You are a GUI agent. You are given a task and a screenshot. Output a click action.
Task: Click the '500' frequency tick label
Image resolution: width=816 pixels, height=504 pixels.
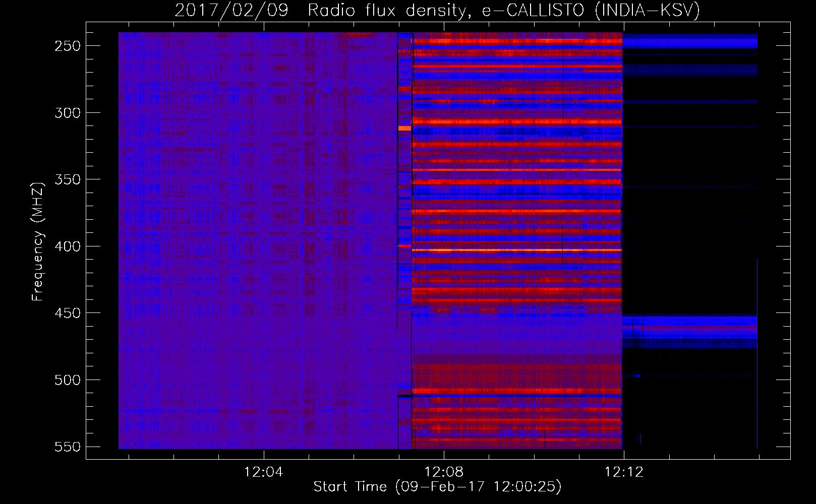pos(68,380)
